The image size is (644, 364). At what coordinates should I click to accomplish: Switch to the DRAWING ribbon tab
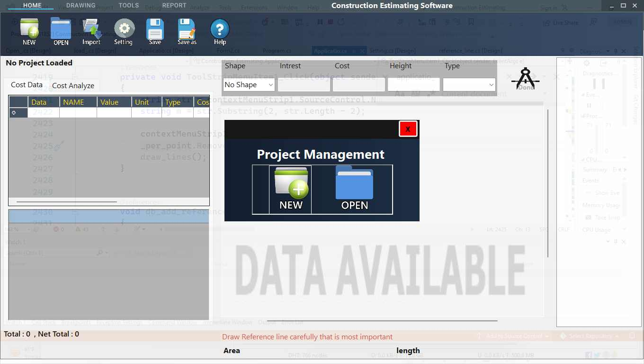tap(80, 6)
